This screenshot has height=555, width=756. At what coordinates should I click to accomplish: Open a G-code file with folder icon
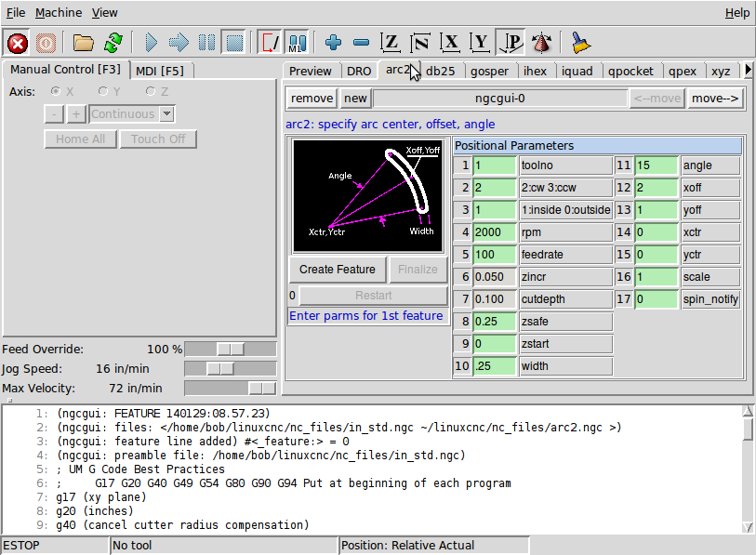(x=84, y=44)
